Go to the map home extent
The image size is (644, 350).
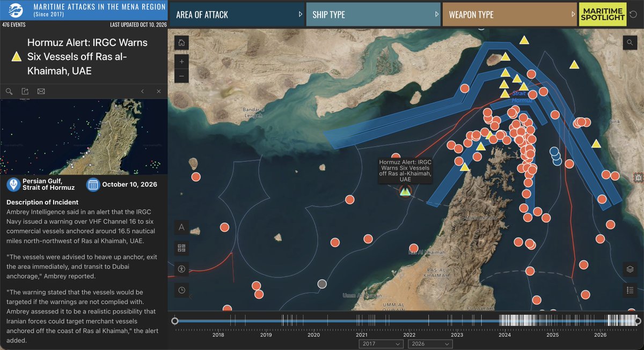pos(181,43)
